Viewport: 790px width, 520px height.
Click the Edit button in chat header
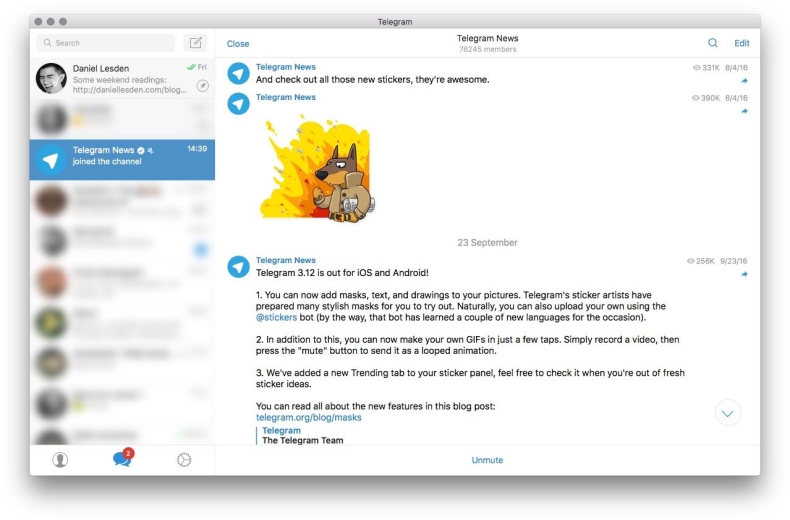click(741, 43)
